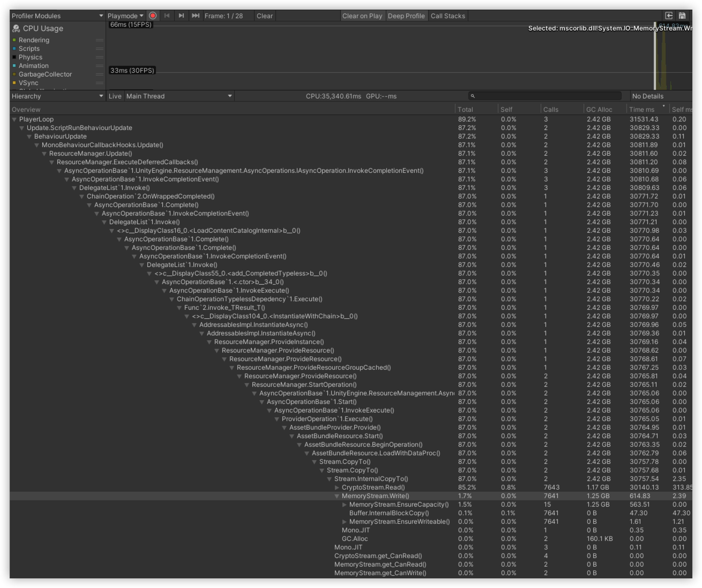Click the VSync drag handle icon
This screenshot has width=702, height=588.
click(99, 83)
